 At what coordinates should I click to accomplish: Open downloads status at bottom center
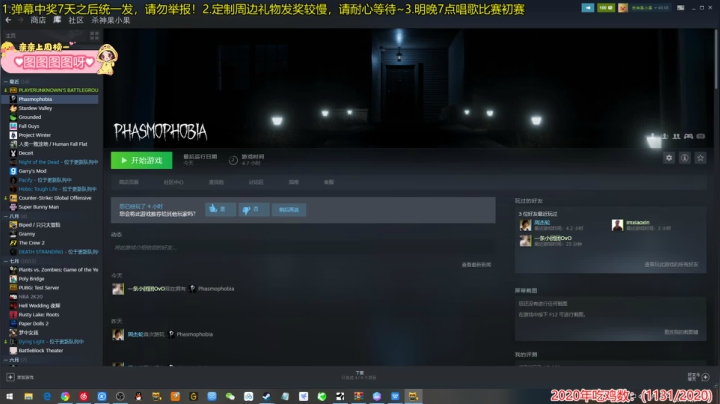tap(359, 375)
